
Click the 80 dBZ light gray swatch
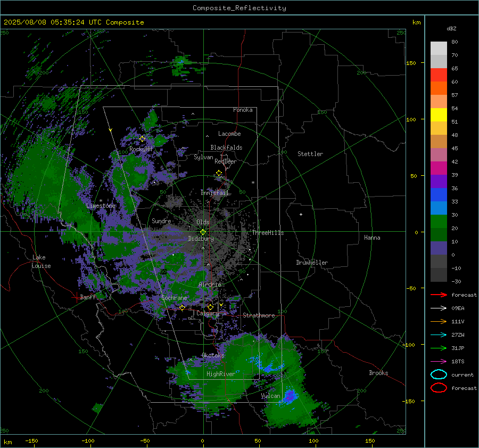(x=439, y=48)
